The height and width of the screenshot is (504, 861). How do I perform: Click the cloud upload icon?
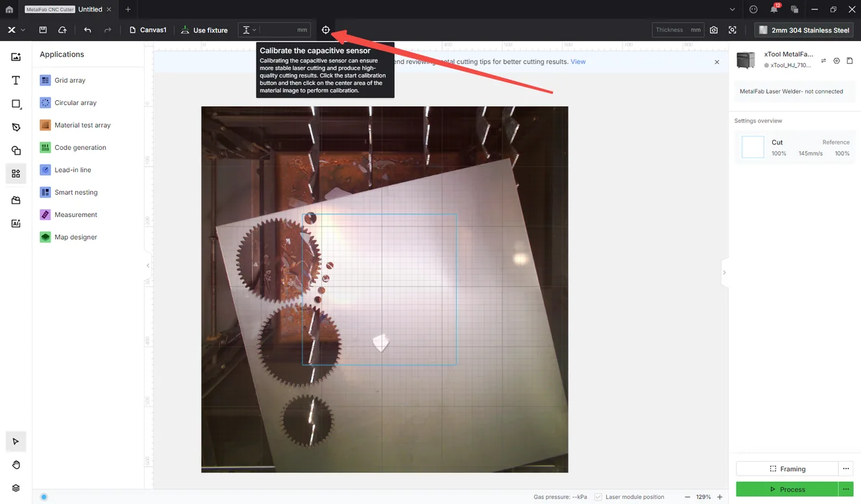[63, 30]
